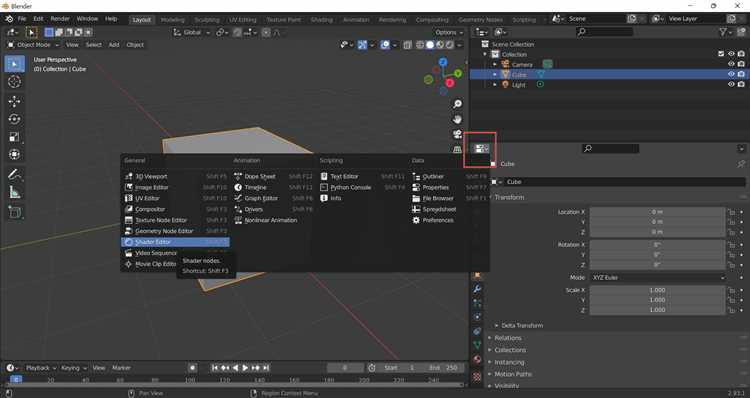
Task: Click the Scale X value field
Action: tap(657, 290)
